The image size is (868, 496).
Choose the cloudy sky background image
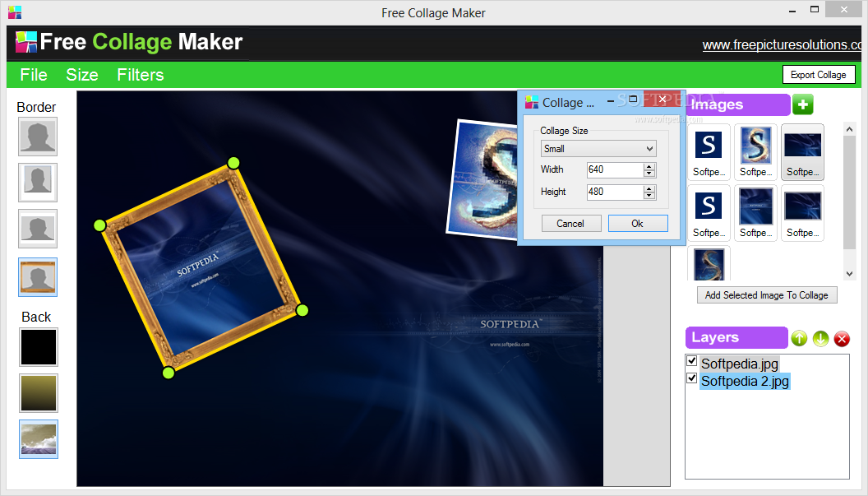39,439
